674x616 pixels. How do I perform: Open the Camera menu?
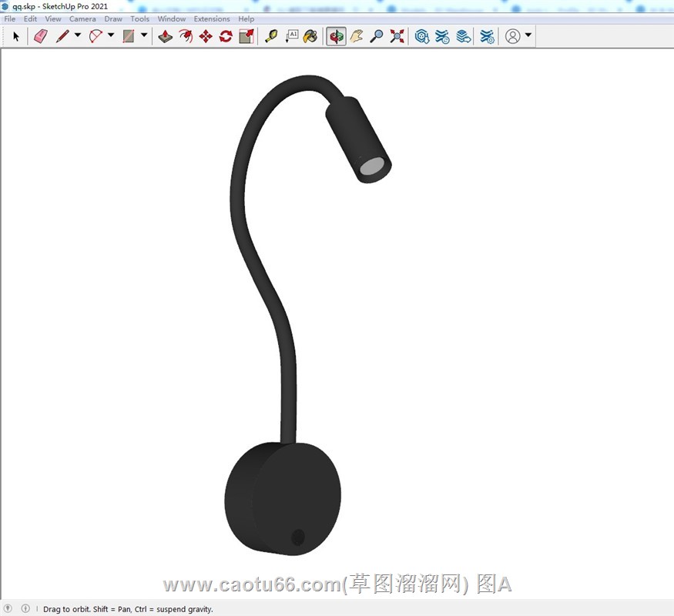[82, 19]
